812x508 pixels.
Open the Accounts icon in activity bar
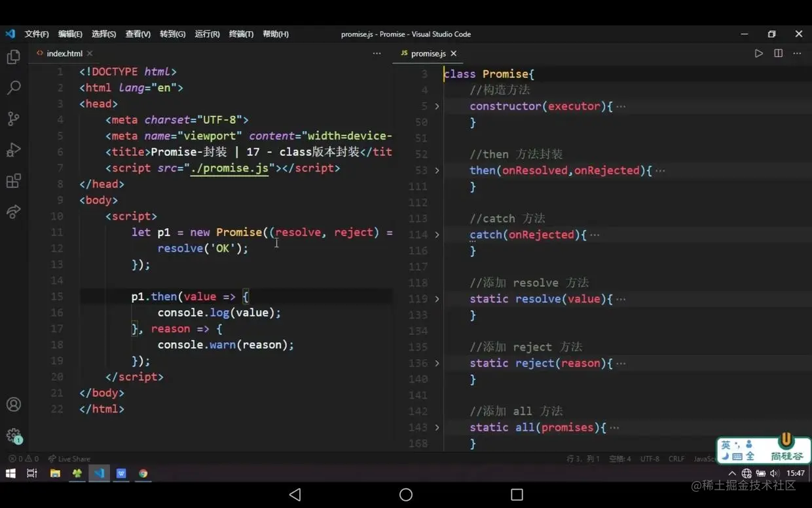[14, 404]
